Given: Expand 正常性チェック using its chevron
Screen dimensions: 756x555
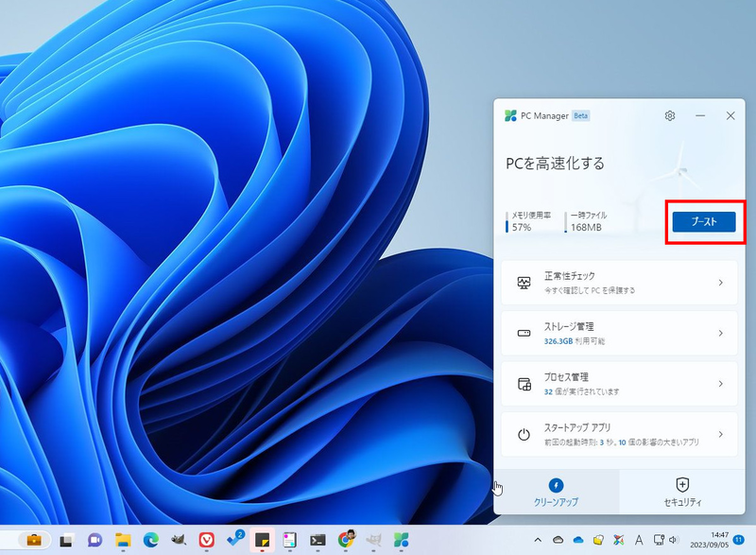Looking at the screenshot, I should coord(720,283).
